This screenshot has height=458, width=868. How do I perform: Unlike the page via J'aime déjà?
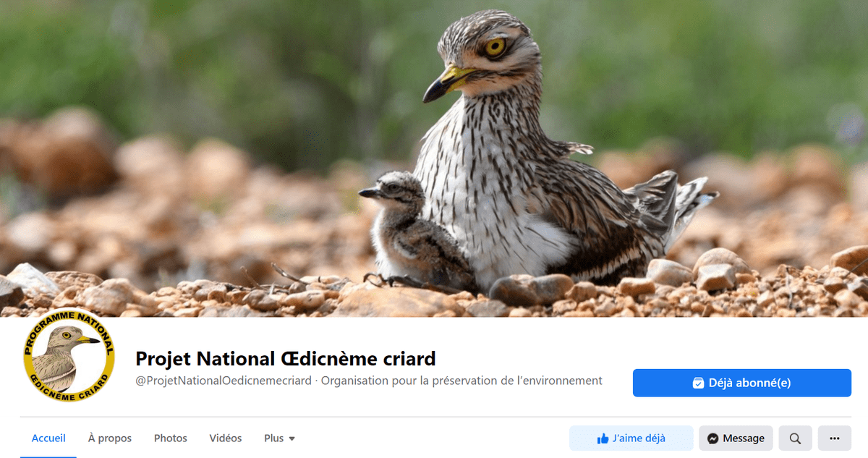pyautogui.click(x=631, y=438)
